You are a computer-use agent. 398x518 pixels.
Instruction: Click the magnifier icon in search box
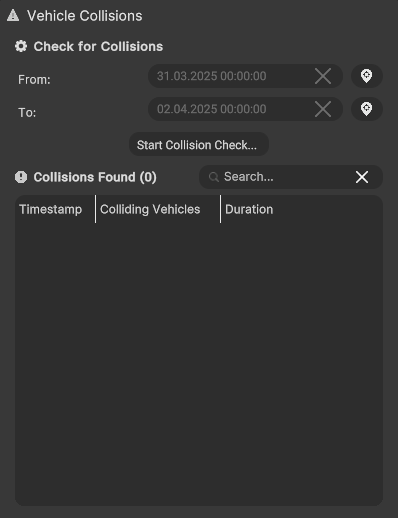[x=214, y=177]
